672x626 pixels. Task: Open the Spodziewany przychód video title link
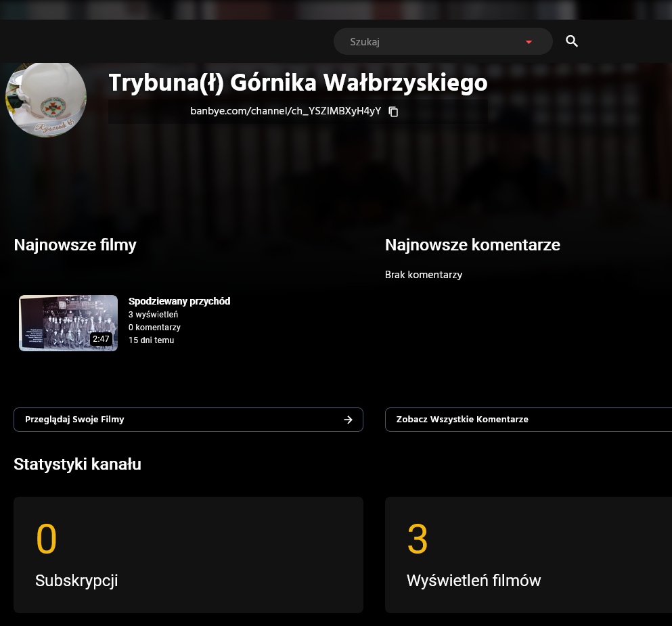(x=179, y=301)
